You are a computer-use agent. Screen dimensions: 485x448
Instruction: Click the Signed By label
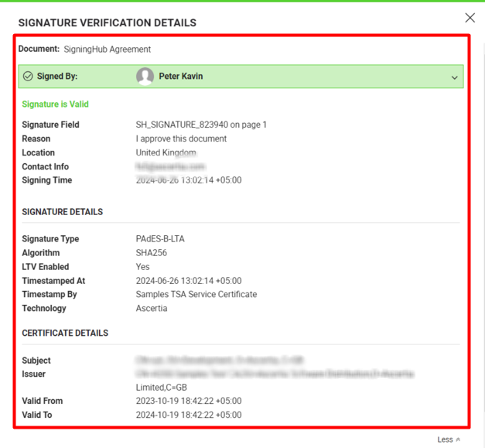[57, 77]
